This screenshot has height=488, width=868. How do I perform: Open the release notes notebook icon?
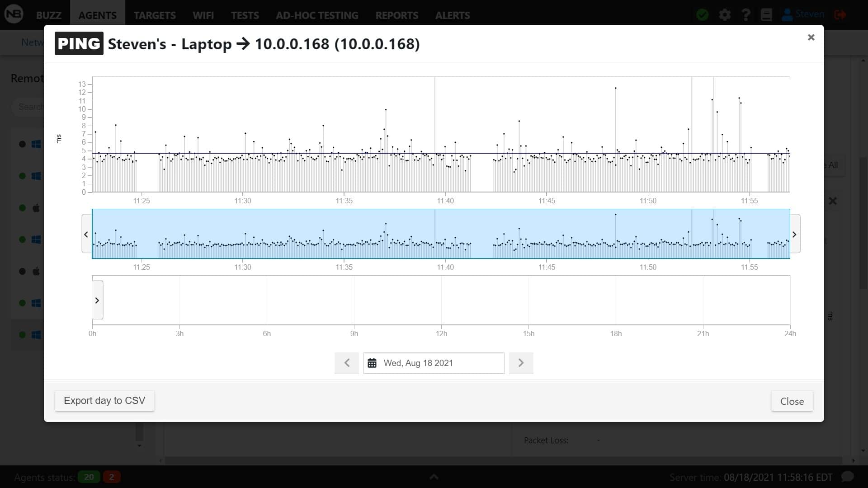point(767,14)
